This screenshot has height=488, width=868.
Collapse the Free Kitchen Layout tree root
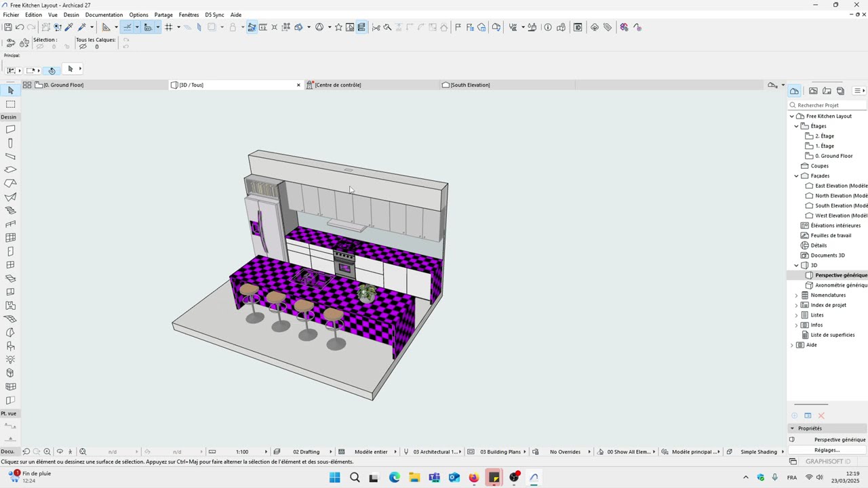(792, 117)
